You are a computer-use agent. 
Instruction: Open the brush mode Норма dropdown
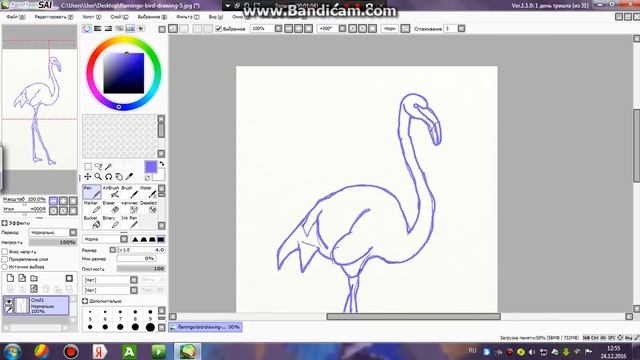pos(105,239)
